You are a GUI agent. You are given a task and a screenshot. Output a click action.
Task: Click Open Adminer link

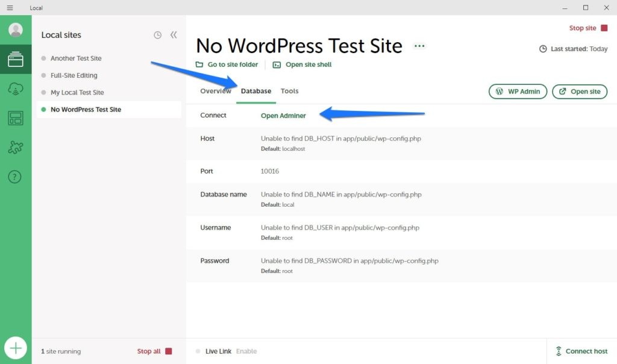tap(283, 116)
